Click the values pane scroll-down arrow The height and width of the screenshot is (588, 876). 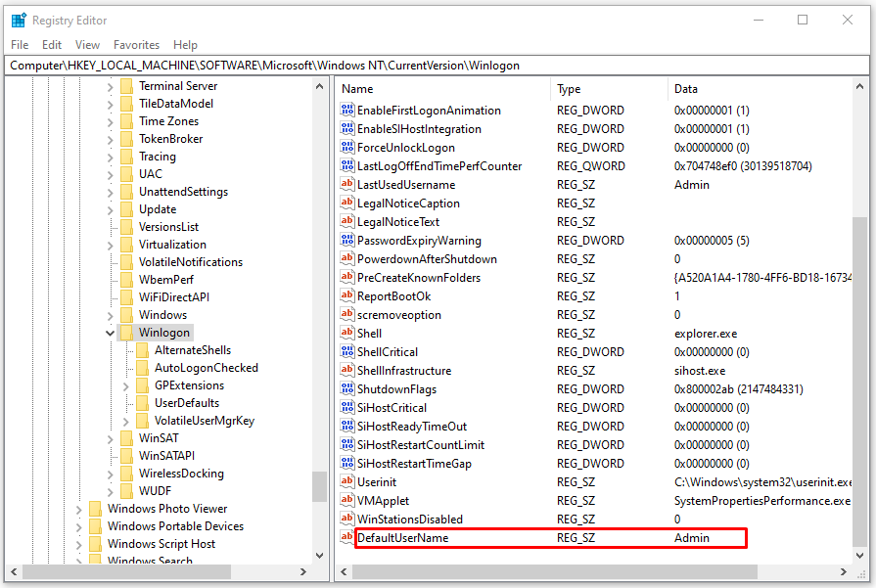[x=859, y=556]
